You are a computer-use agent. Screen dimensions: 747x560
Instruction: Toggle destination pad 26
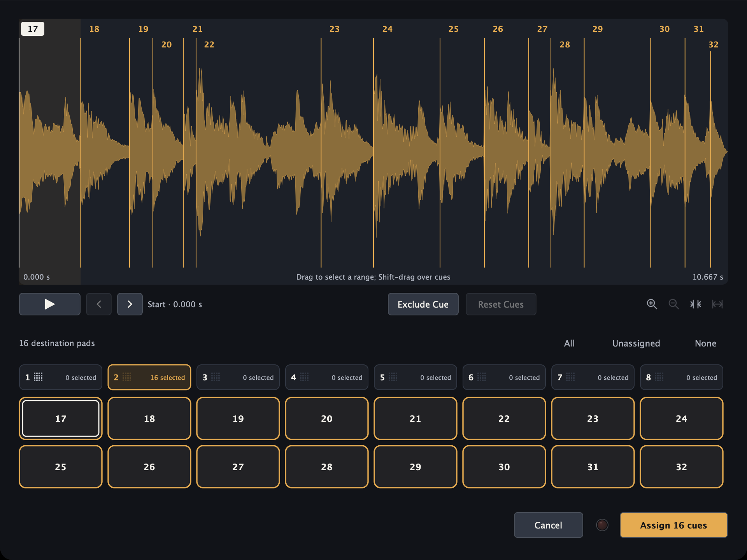click(149, 467)
